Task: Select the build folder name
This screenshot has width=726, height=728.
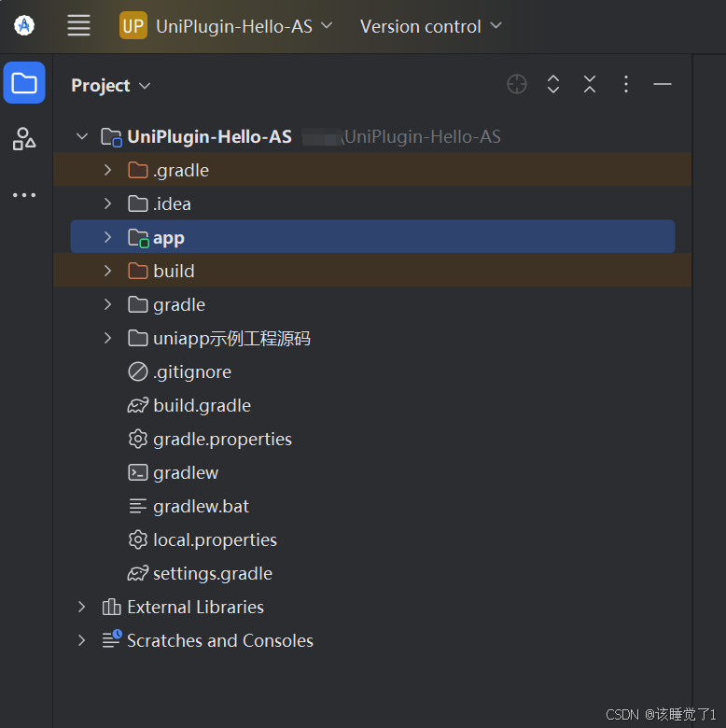Action: point(174,271)
